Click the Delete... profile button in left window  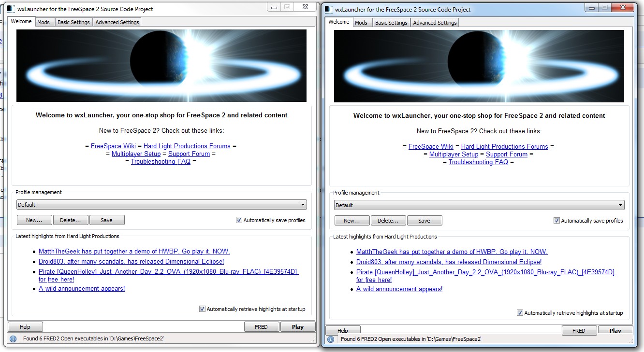(71, 220)
